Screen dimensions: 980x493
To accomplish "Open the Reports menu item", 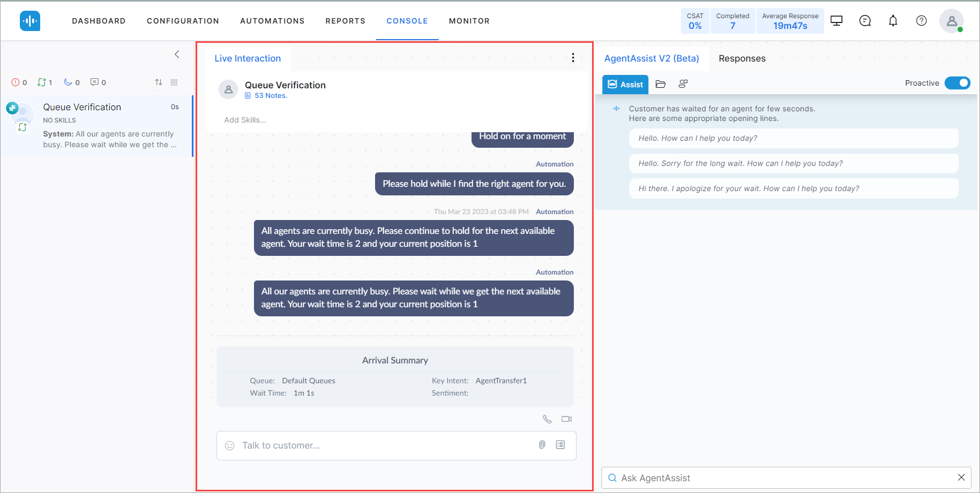I will [345, 21].
